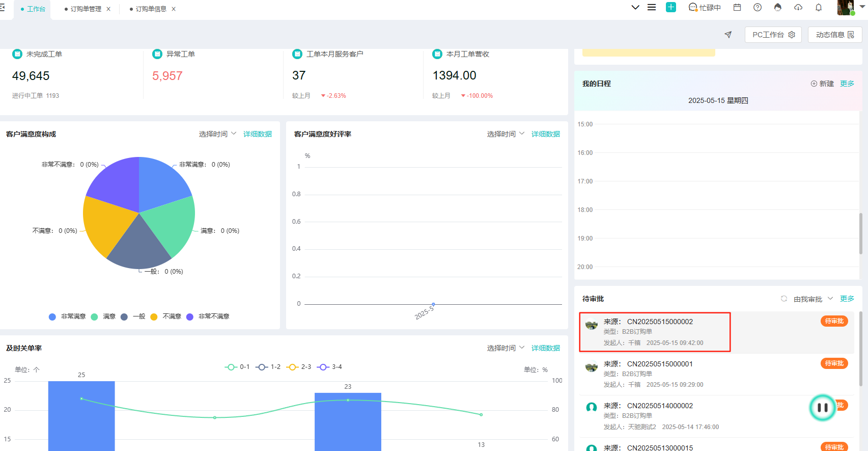Click the 2025-5 data point on line chart
Viewport: 868px width, 451px height.
433,304
